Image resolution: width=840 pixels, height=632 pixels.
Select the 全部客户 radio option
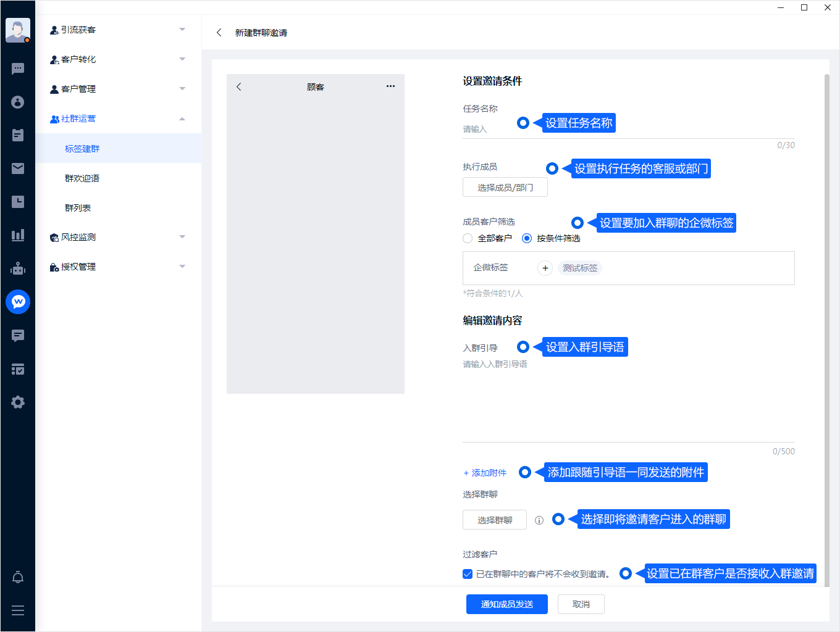(x=468, y=238)
